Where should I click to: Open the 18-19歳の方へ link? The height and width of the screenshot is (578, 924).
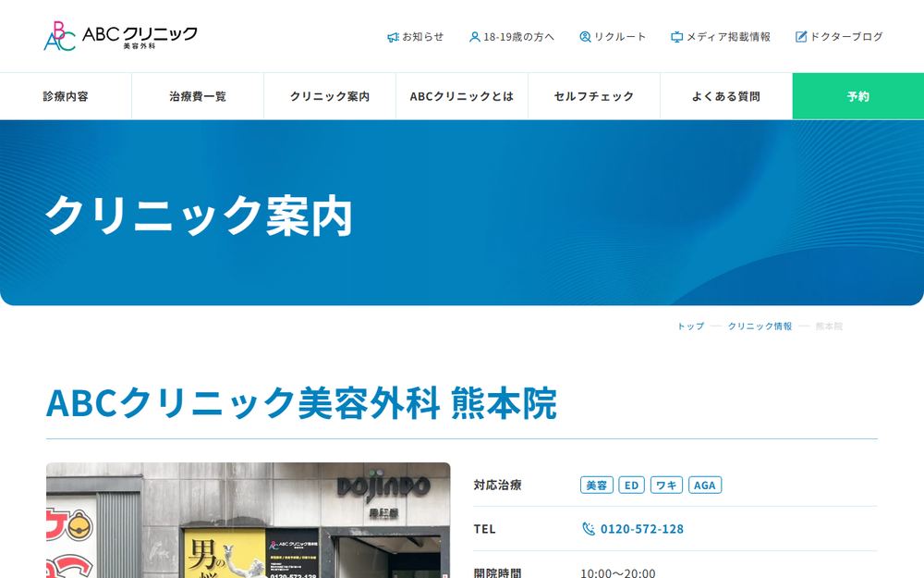(x=512, y=37)
